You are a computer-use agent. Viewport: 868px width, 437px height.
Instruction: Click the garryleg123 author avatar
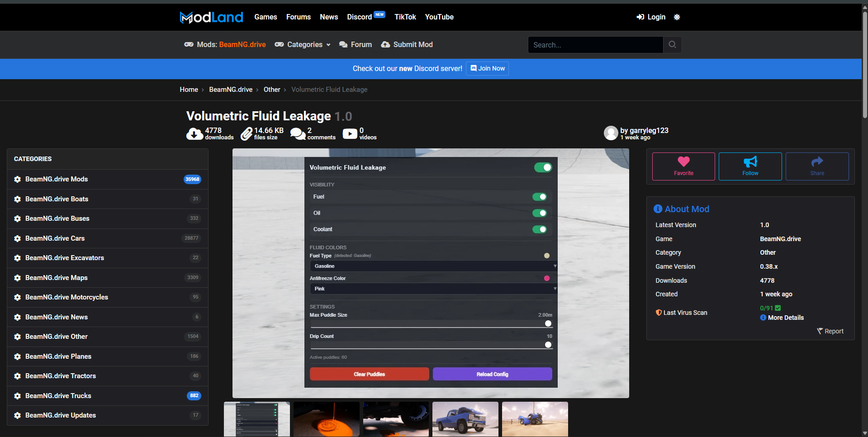pyautogui.click(x=611, y=133)
